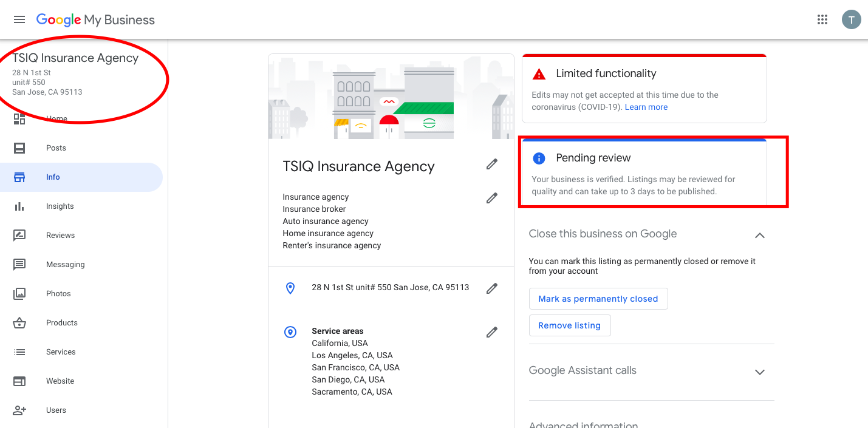Click the Remove listing button
The height and width of the screenshot is (428, 868).
570,325
